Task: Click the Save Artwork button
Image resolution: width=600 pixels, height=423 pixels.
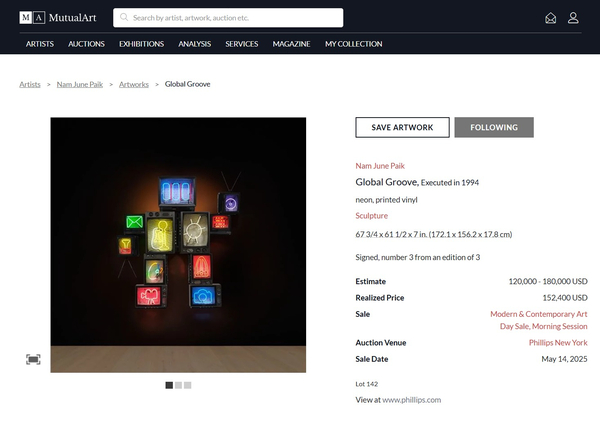Action: [x=402, y=127]
